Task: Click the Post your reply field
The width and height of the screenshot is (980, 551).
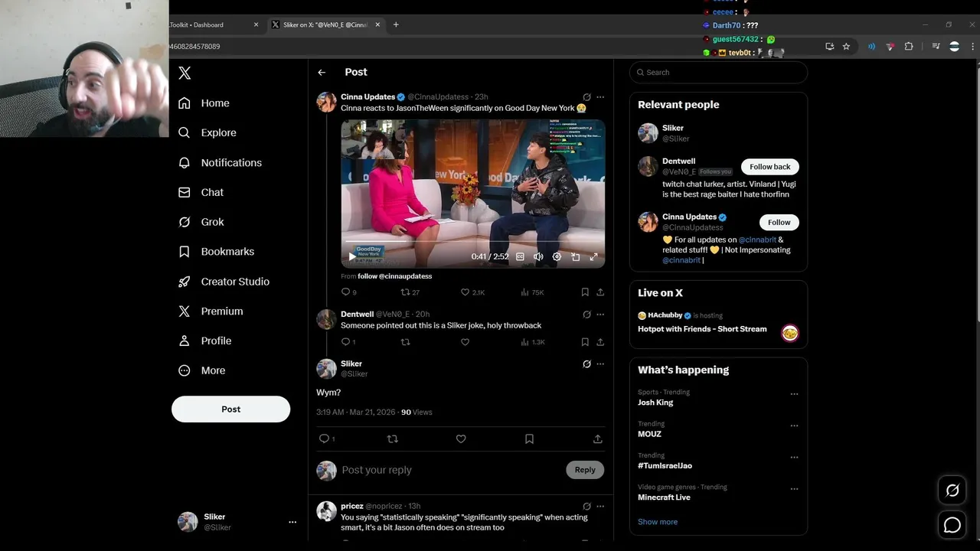Action: click(450, 470)
